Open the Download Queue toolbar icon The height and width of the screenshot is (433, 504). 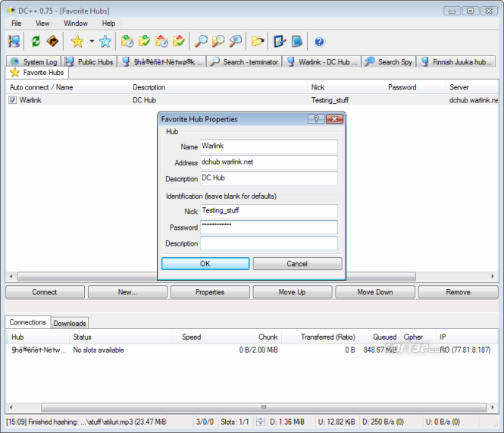click(x=127, y=42)
